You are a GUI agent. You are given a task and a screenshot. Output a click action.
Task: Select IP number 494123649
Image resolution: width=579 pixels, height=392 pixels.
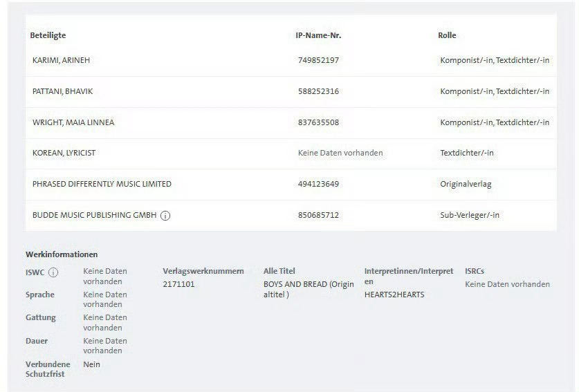318,184
